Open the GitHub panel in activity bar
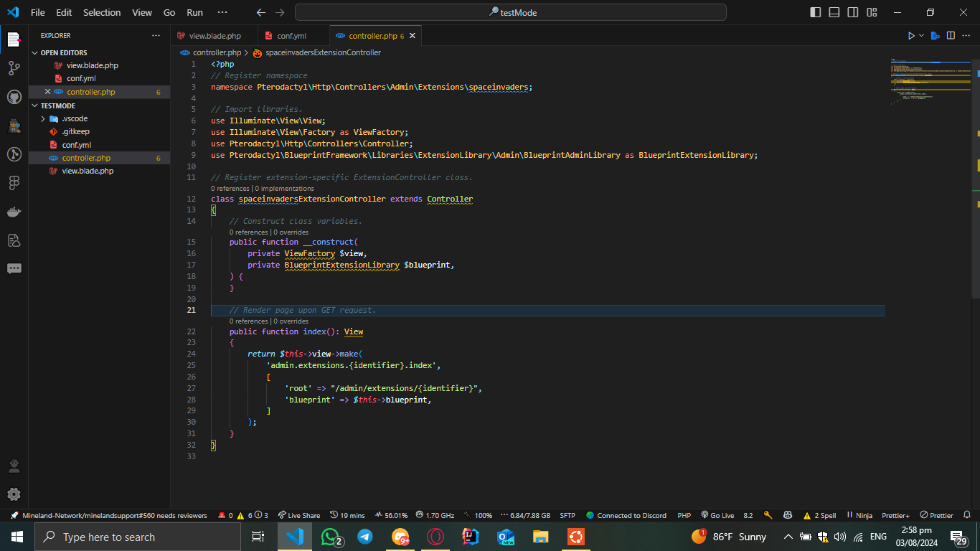This screenshot has height=551, width=980. pyautogui.click(x=14, y=97)
